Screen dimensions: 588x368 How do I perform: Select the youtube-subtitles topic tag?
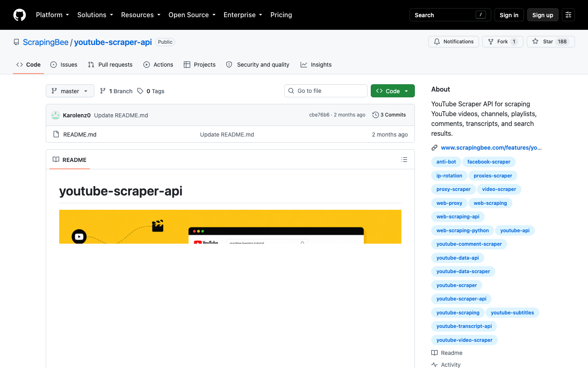[x=512, y=313]
